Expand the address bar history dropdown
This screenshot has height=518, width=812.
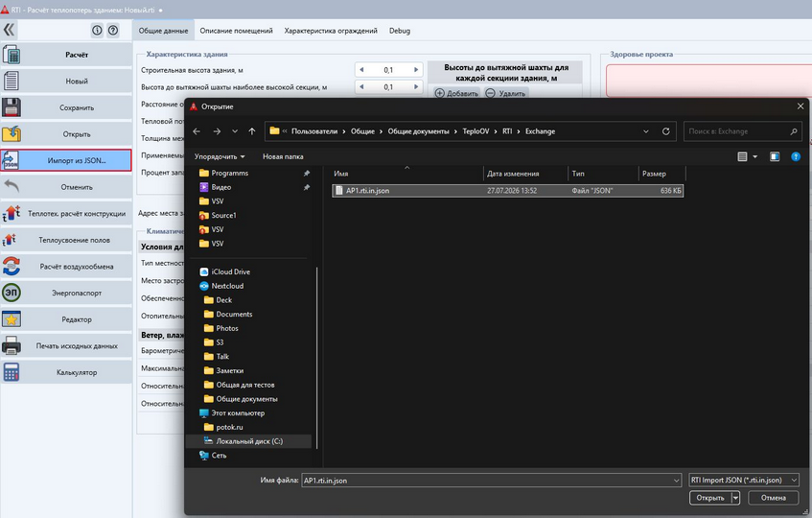tap(646, 131)
